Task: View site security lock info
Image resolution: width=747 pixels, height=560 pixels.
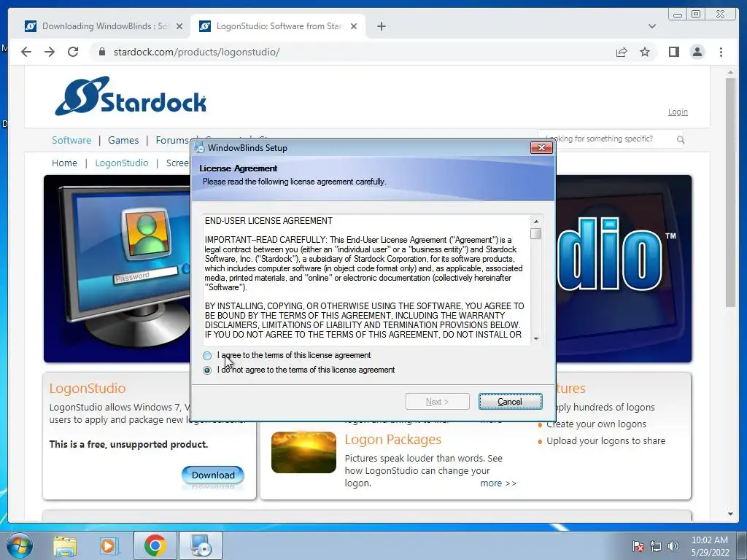Action: pyautogui.click(x=101, y=52)
